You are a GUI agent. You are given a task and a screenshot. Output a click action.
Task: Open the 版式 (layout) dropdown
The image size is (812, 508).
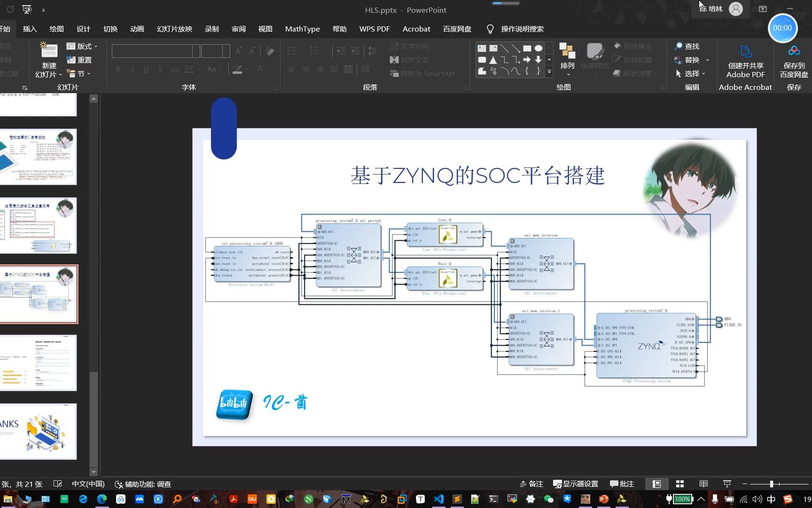pos(84,46)
